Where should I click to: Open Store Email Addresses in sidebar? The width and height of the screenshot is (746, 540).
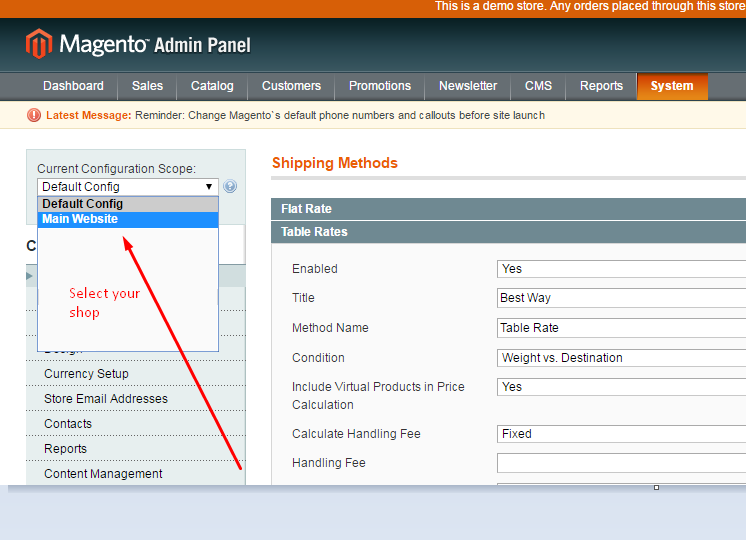pos(136,399)
